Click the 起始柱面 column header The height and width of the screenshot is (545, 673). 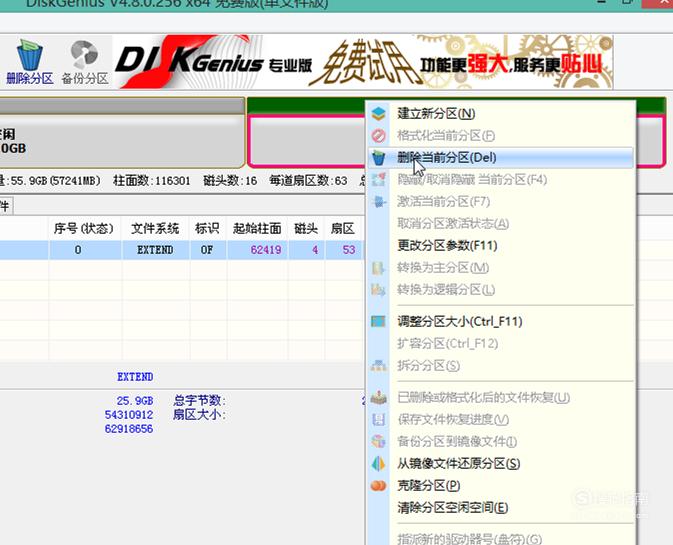257,228
